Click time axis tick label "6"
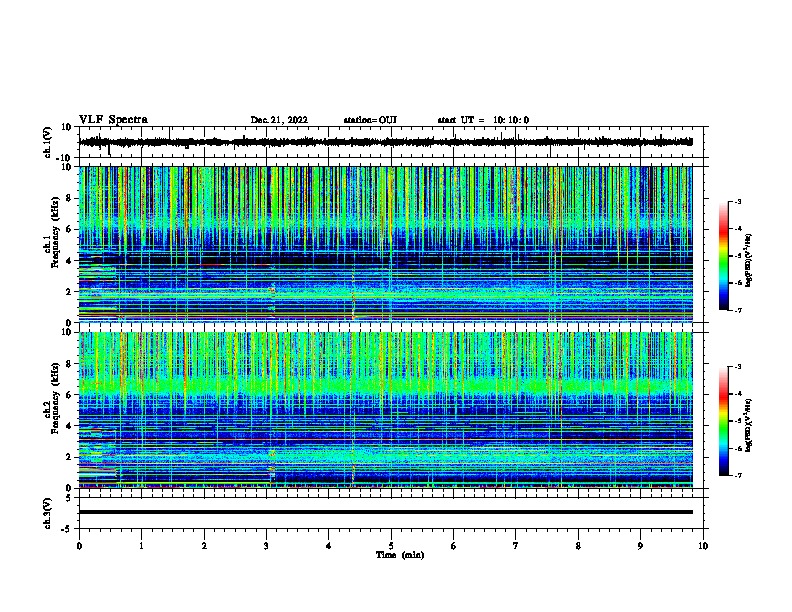 [x=454, y=546]
